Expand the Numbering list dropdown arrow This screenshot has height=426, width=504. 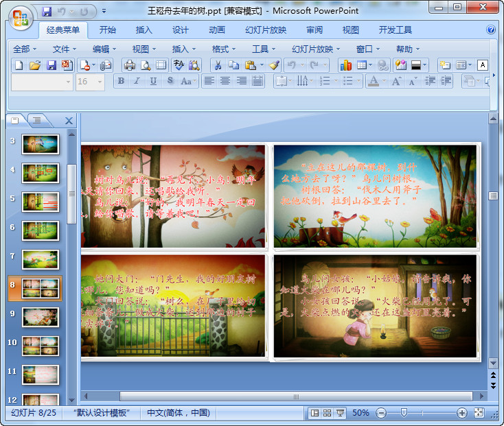[x=336, y=81]
